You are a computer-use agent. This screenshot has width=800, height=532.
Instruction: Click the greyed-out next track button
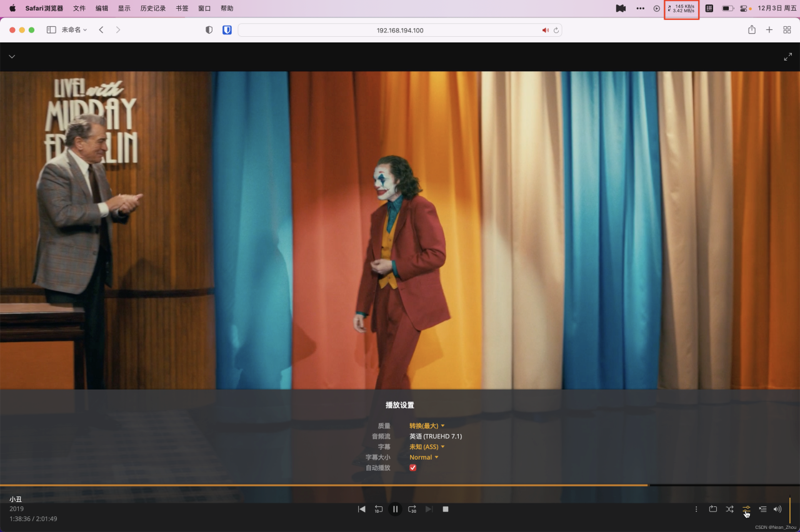click(x=429, y=509)
